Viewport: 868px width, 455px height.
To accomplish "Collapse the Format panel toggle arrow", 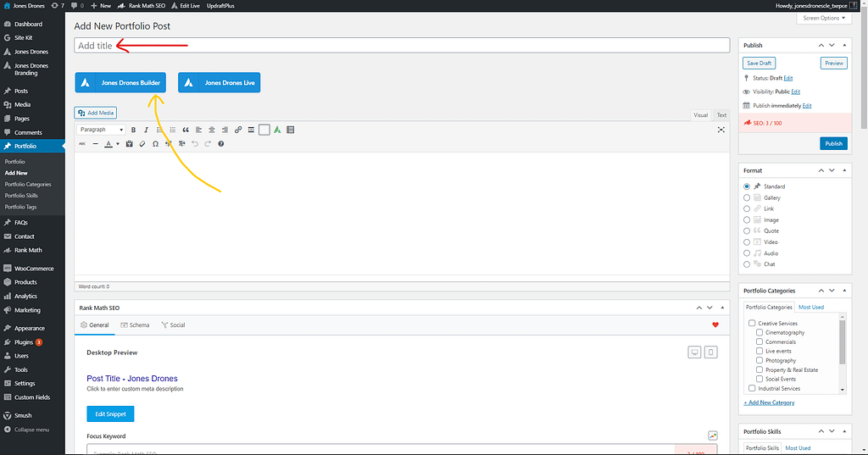I will [844, 170].
